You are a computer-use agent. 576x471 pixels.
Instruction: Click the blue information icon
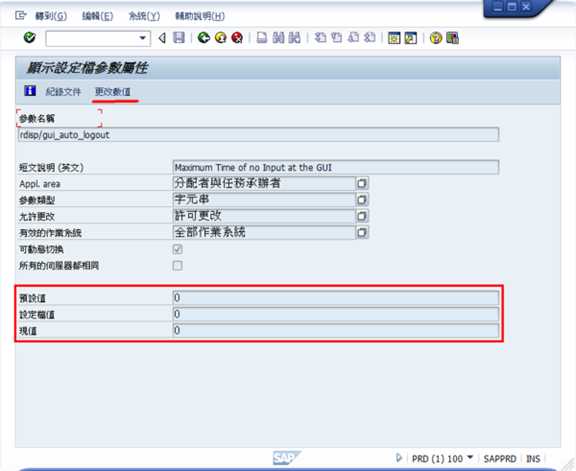tap(30, 91)
